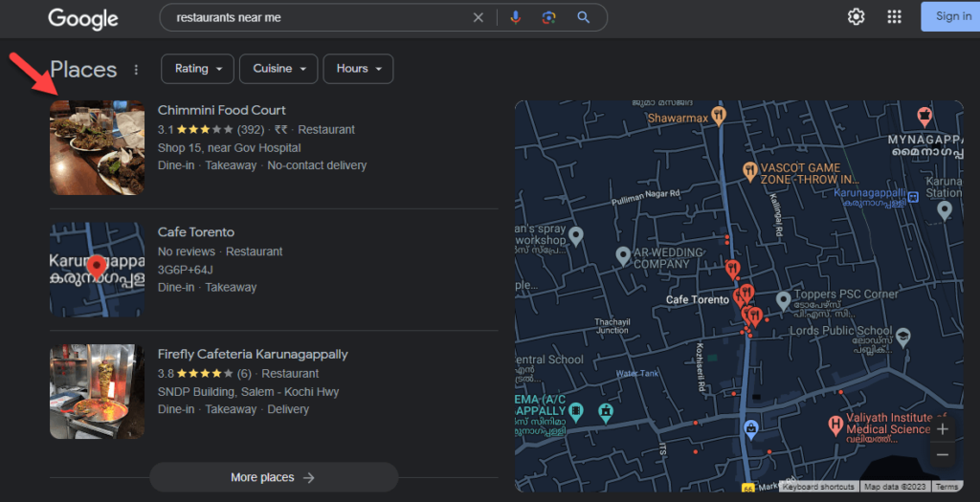
Task: Click Terms link on map
Action: point(947,487)
